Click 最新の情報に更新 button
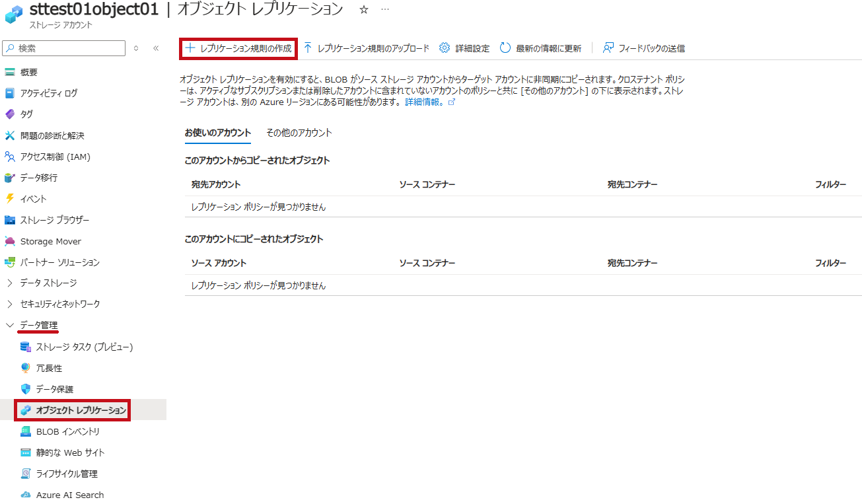Image resolution: width=862 pixels, height=504 pixels. (x=540, y=48)
